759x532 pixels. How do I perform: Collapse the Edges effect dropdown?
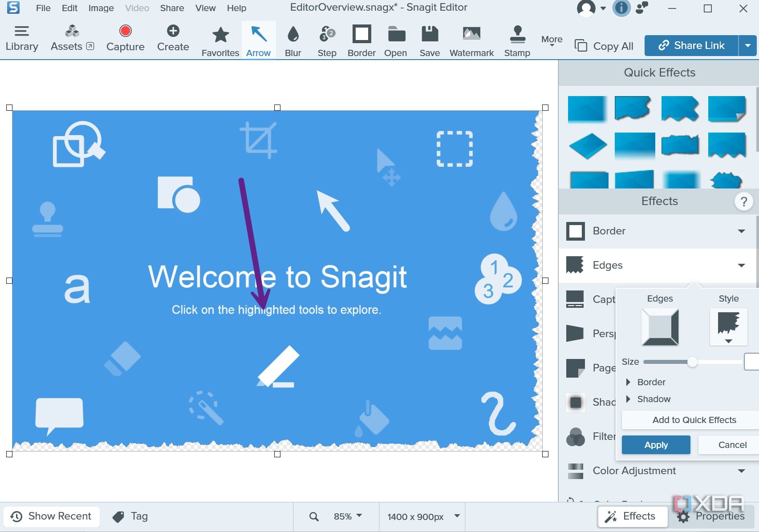pos(741,265)
